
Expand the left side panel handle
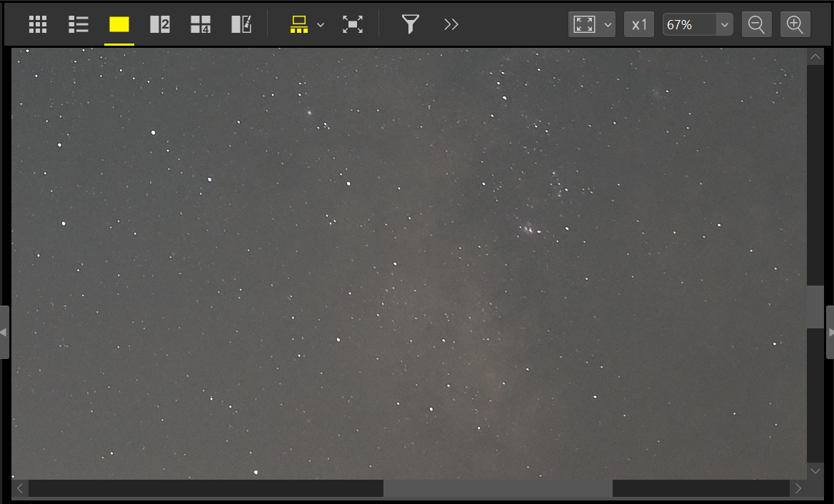click(x=4, y=332)
